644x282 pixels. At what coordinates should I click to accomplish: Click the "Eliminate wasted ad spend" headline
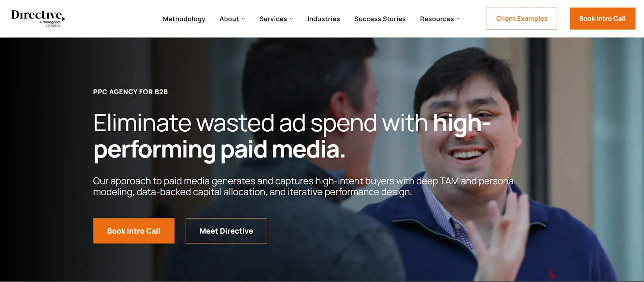click(x=292, y=136)
